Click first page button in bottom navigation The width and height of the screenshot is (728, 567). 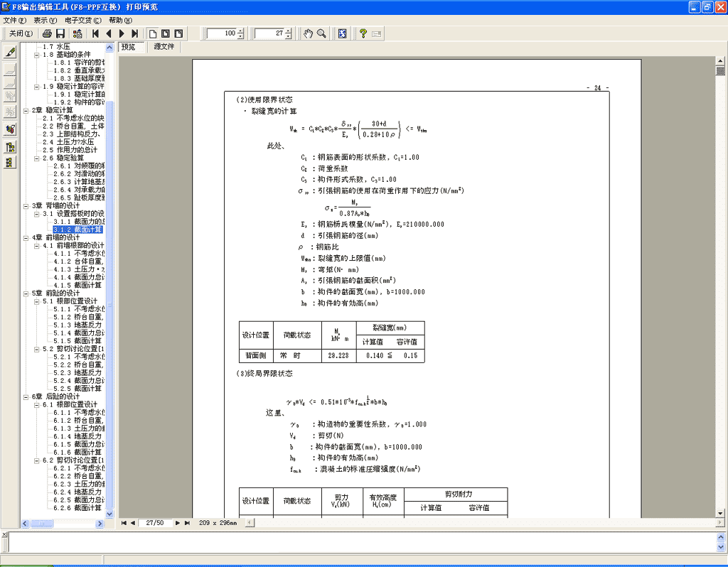click(124, 523)
